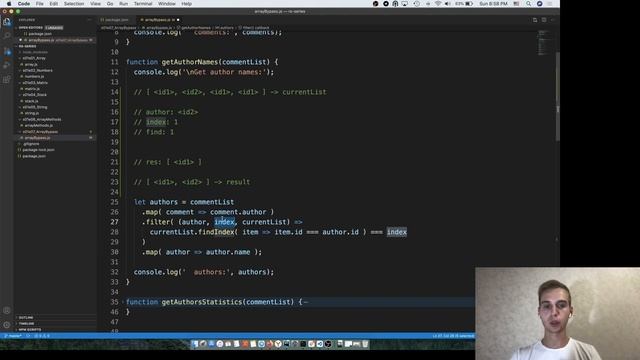Screen dimensions: 640x360
Task: Open numbers.js in the file tree
Action: (x=33, y=76)
